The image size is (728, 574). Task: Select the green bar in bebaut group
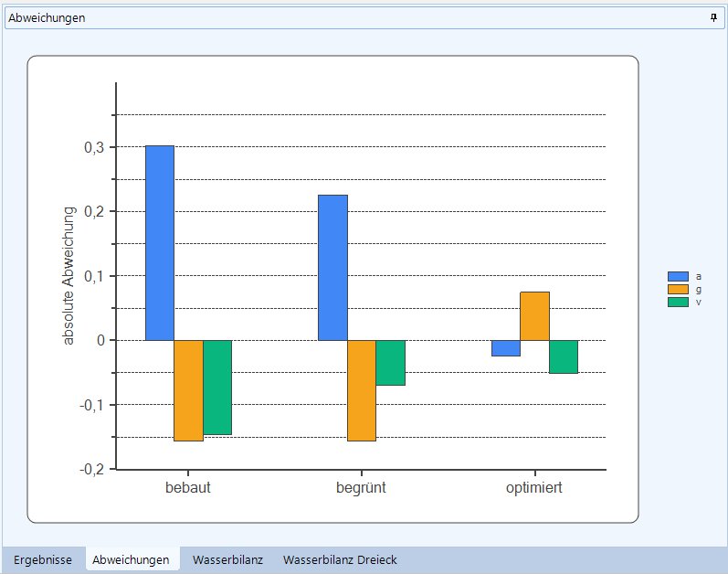click(x=217, y=387)
